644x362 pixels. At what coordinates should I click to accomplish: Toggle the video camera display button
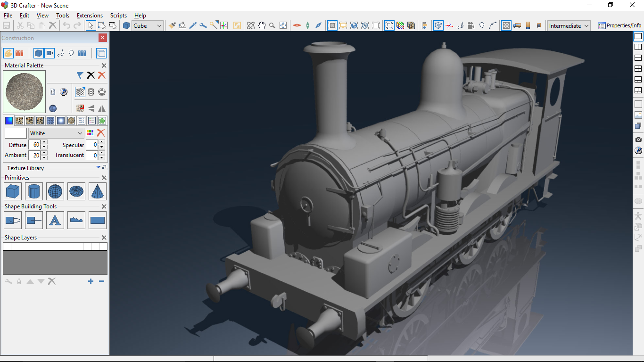[471, 25]
